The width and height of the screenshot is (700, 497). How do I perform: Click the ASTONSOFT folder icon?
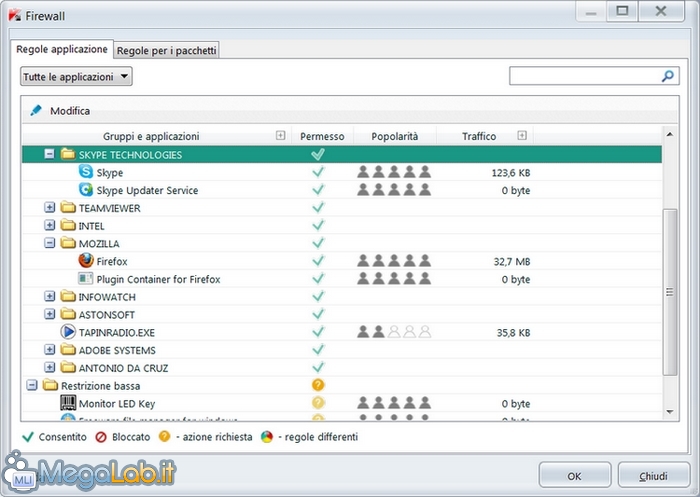68,314
